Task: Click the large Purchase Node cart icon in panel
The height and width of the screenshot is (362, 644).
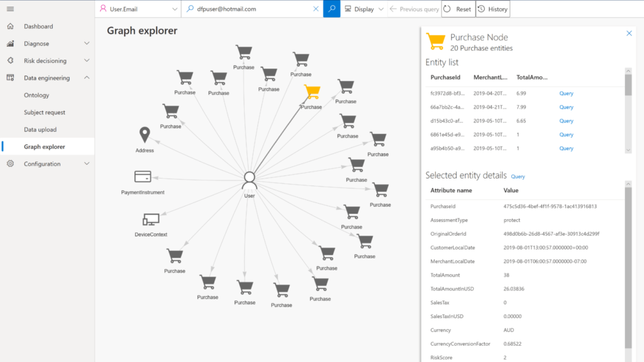Action: tap(436, 41)
